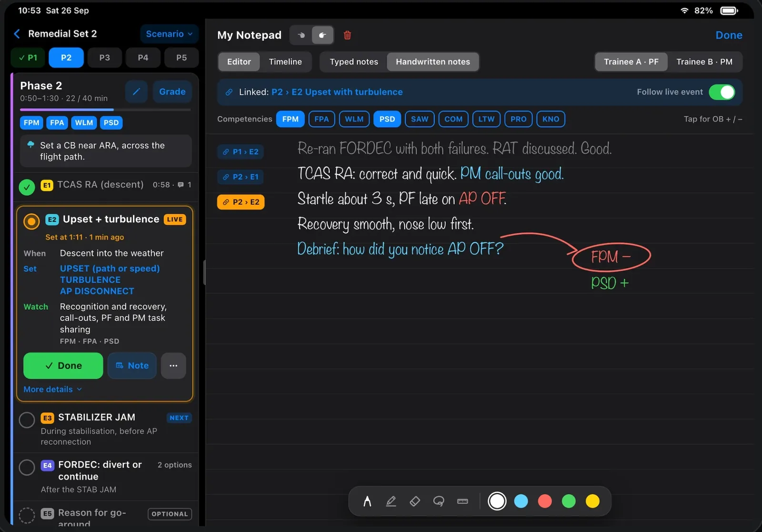Expand More details
Image resolution: width=762 pixels, height=532 pixels.
pyautogui.click(x=53, y=389)
